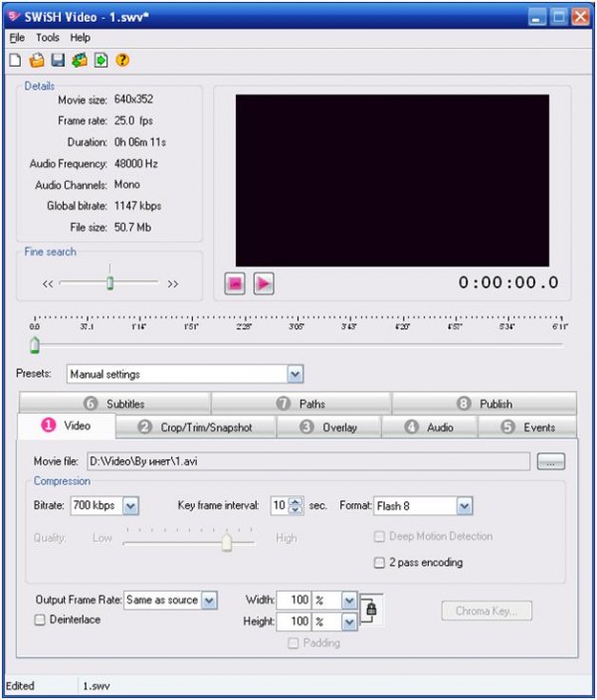Switch to the Paths tab
The height and width of the screenshot is (700, 597).
pyautogui.click(x=301, y=404)
